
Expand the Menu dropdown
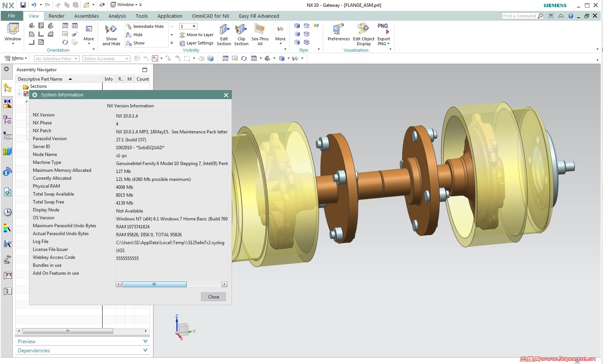16,58
